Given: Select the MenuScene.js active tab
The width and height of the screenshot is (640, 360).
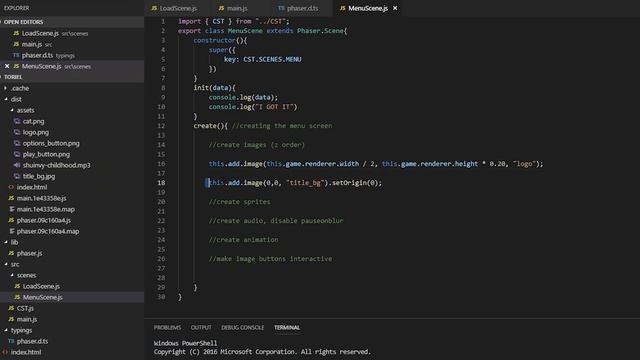Looking at the screenshot, I should coord(368,8).
